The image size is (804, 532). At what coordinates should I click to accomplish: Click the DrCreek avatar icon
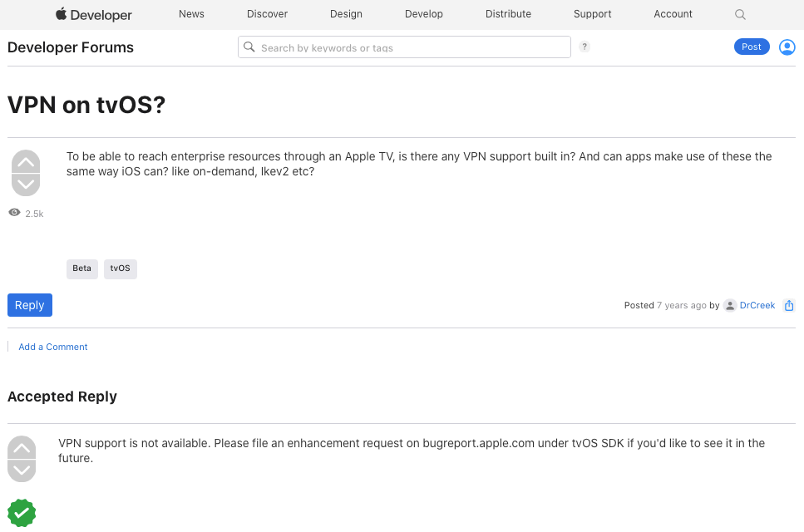click(x=730, y=305)
